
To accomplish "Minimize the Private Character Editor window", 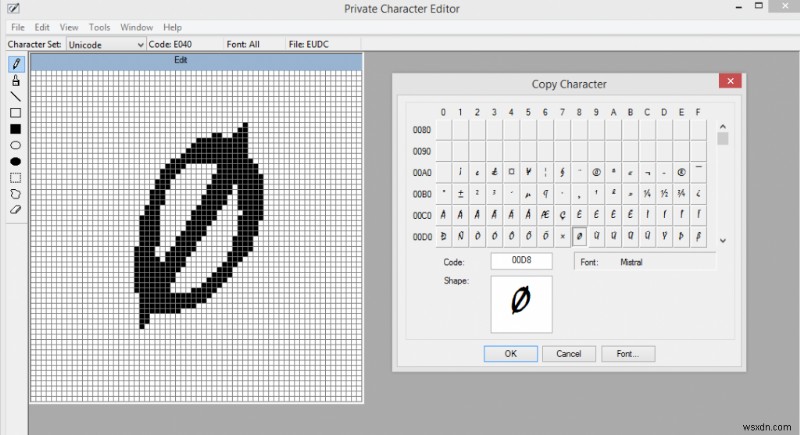I will pyautogui.click(x=739, y=7).
